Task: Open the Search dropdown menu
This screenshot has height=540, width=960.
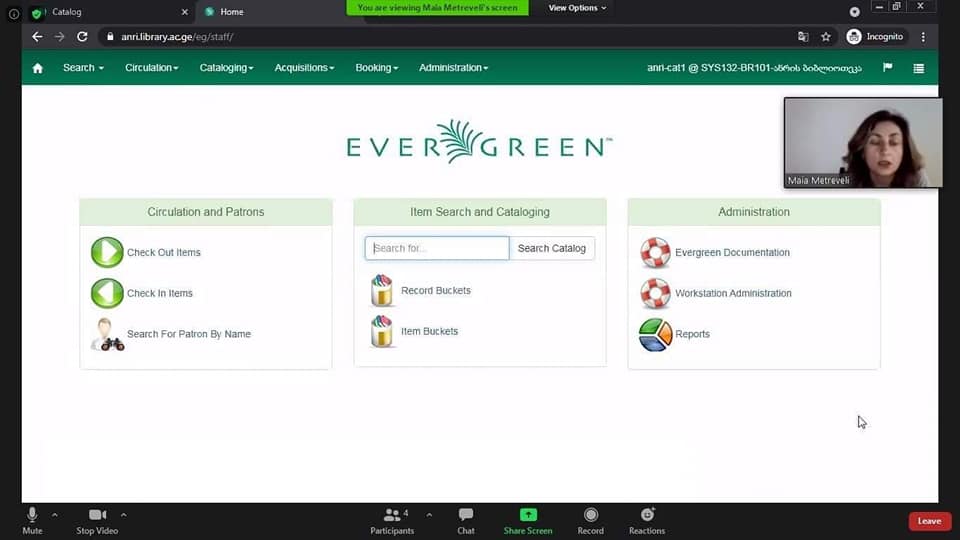Action: coord(83,68)
